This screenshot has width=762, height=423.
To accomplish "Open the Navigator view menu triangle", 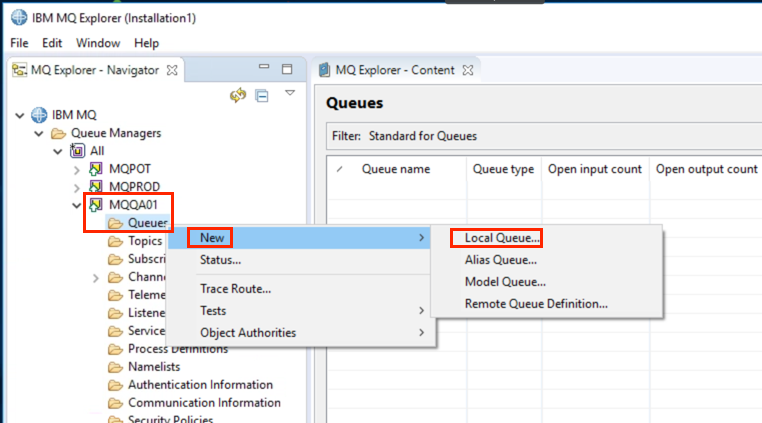I will (290, 92).
